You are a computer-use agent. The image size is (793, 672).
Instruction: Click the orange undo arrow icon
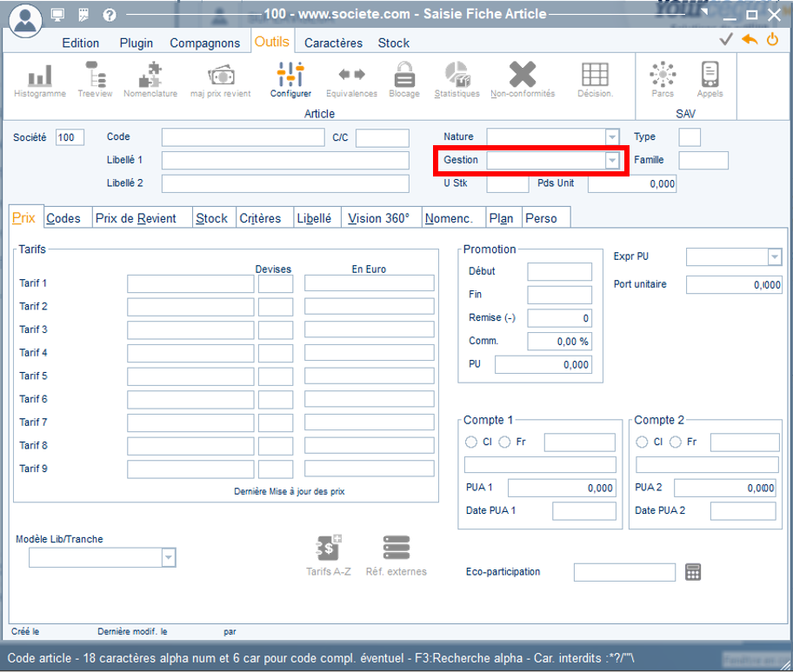pyautogui.click(x=750, y=39)
